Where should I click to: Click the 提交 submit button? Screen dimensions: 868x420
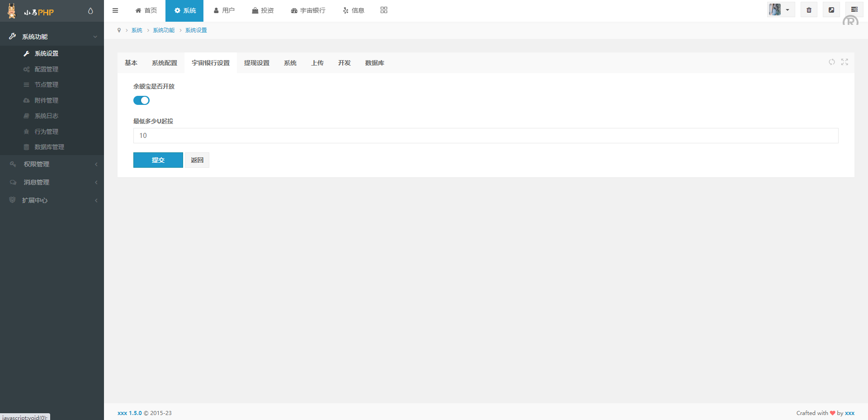[x=158, y=160]
